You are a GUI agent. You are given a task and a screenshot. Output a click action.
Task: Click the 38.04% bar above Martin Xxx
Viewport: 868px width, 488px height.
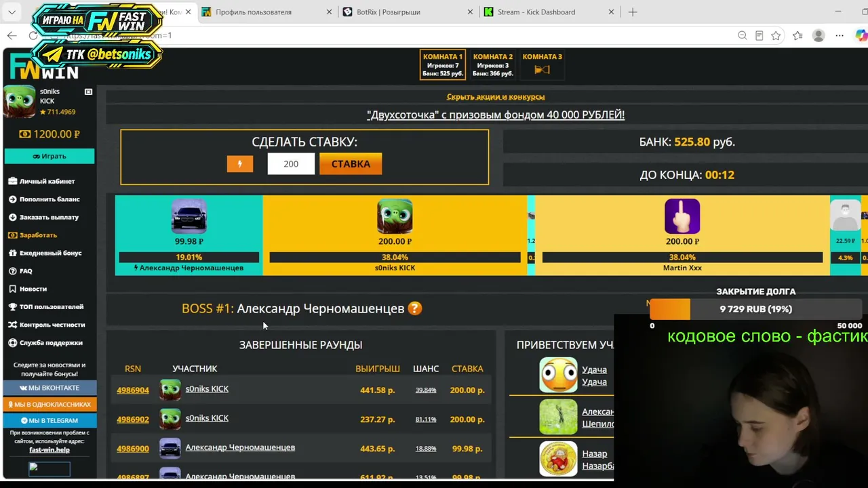coord(682,258)
